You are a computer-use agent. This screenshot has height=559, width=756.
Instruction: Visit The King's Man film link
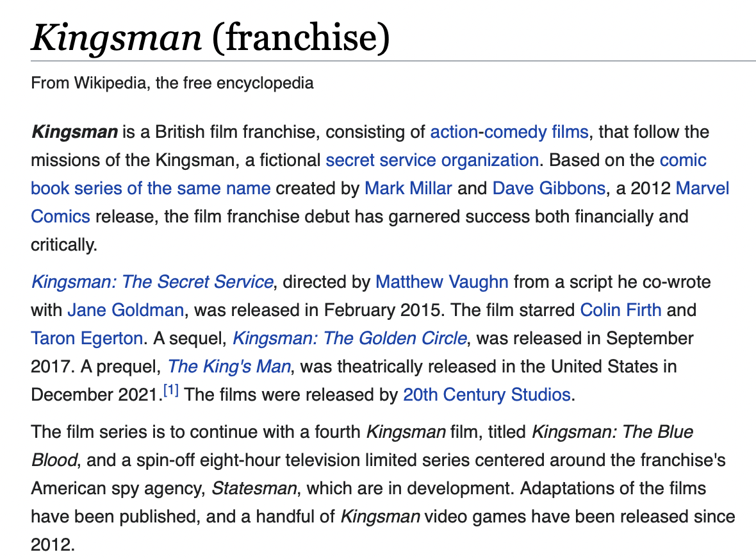click(229, 367)
